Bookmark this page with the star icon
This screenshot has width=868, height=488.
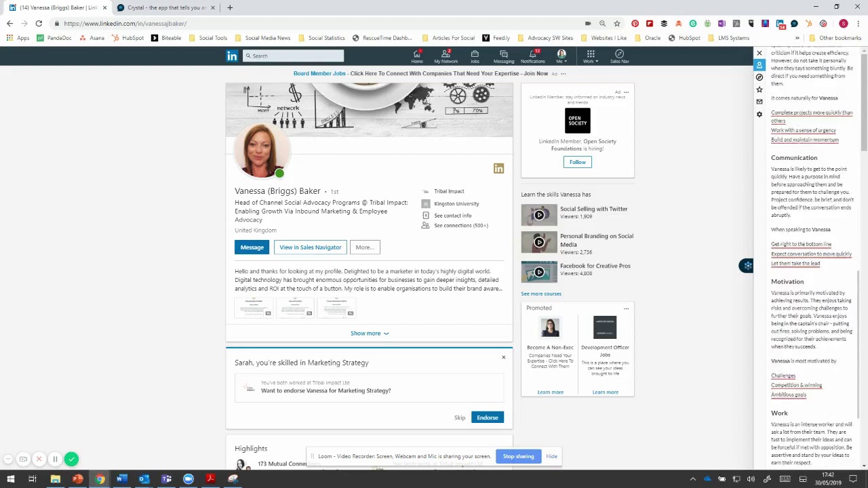point(616,24)
